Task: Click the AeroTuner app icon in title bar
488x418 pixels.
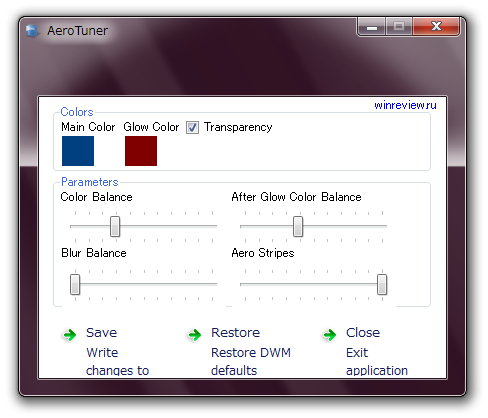Action: [x=32, y=31]
